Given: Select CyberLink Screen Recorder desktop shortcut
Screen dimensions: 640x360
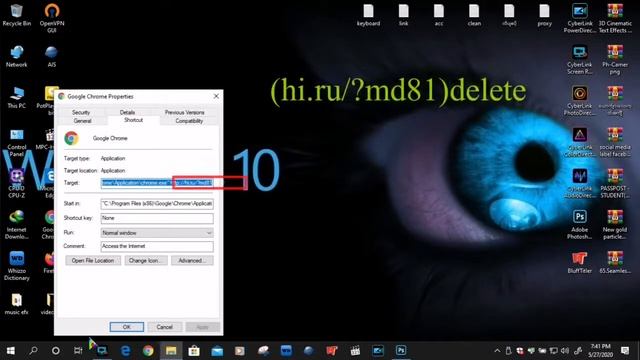Looking at the screenshot, I should coord(580,60).
